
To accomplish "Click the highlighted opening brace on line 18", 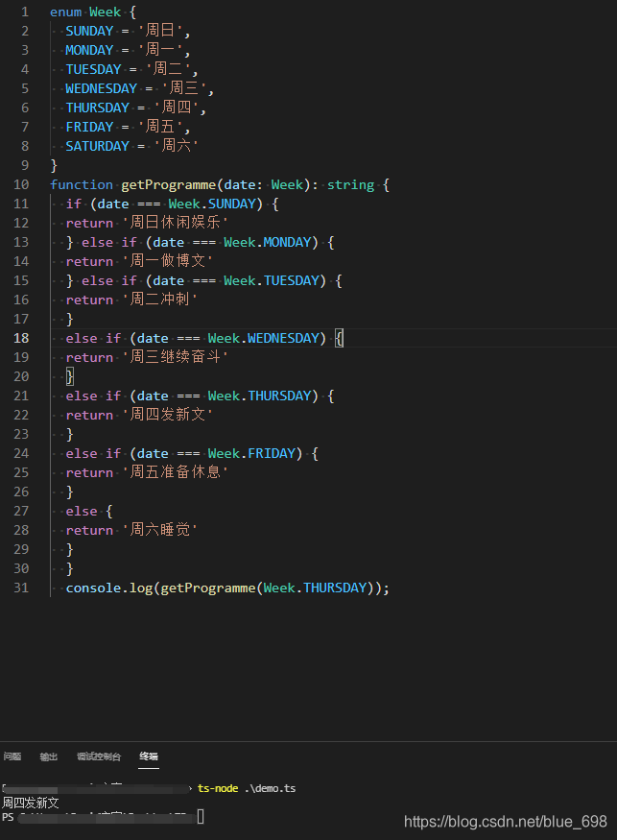I will (339, 338).
